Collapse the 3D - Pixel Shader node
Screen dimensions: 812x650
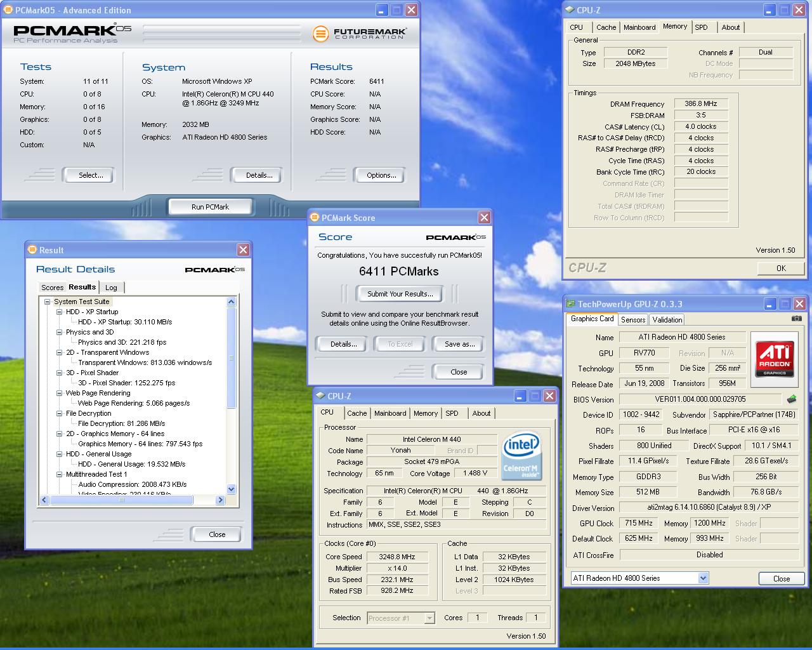[60, 373]
